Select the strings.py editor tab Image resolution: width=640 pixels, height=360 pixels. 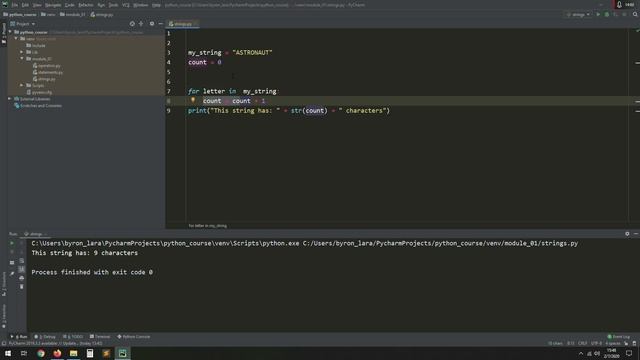click(x=182, y=24)
